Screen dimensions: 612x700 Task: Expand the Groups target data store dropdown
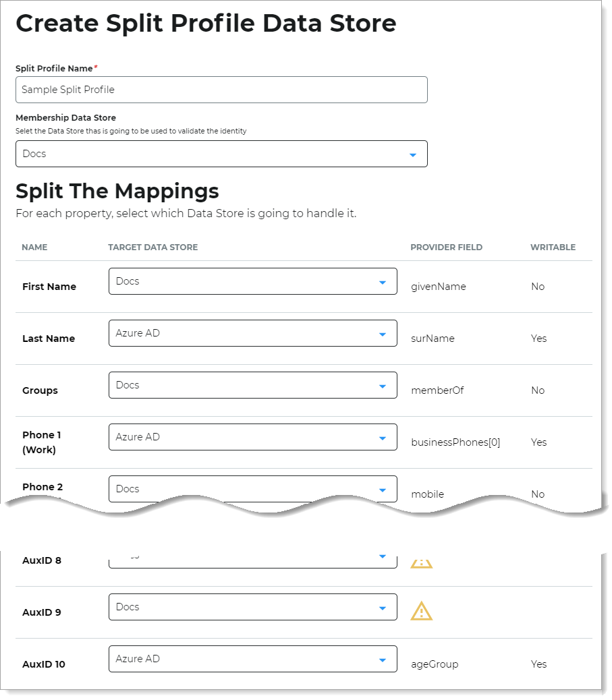(252, 385)
